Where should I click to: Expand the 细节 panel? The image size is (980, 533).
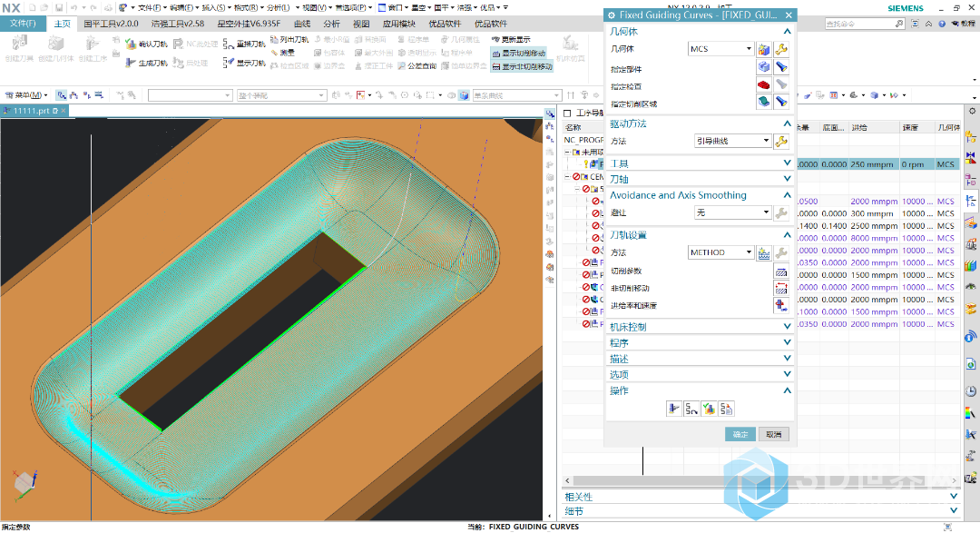click(760, 511)
